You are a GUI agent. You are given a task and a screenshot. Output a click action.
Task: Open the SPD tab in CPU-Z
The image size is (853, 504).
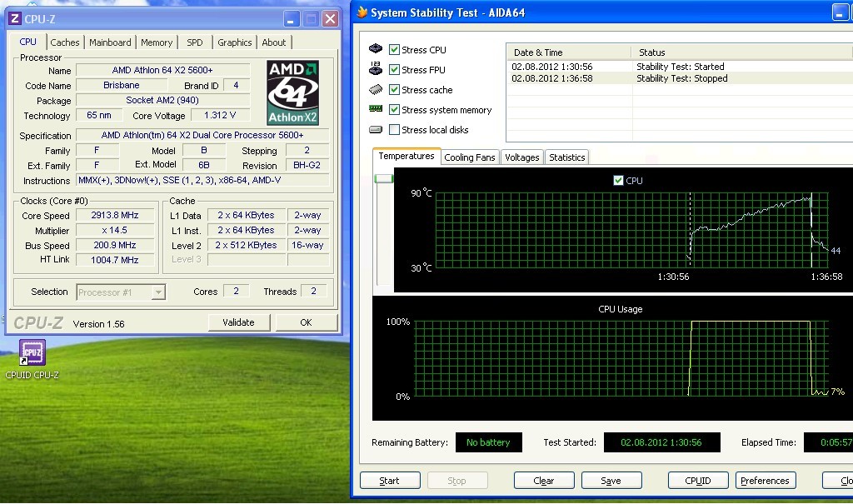click(195, 42)
